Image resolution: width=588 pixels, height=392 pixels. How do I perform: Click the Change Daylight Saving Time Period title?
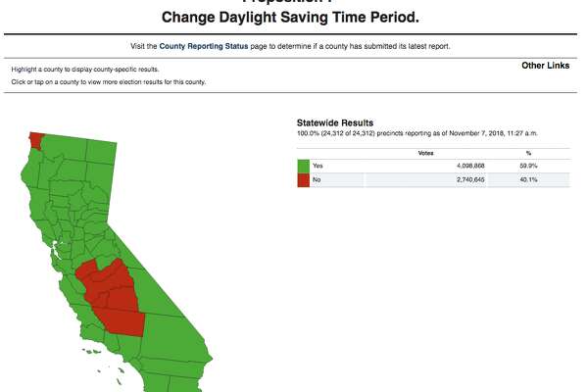(x=290, y=18)
